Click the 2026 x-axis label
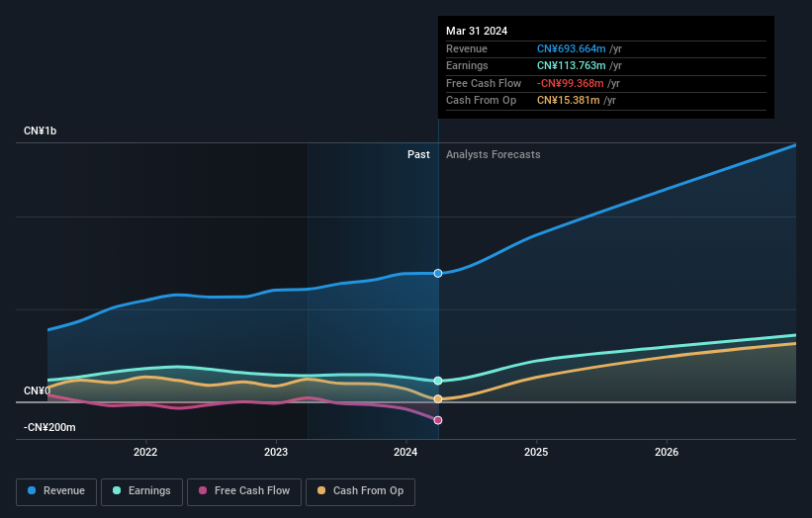812x518 pixels. (x=667, y=452)
